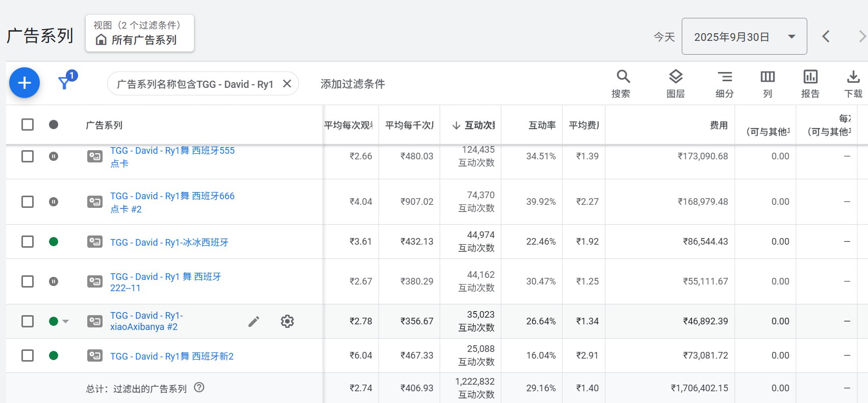The height and width of the screenshot is (403, 868).
Task: Sort by the 费用 column header
Action: [718, 125]
